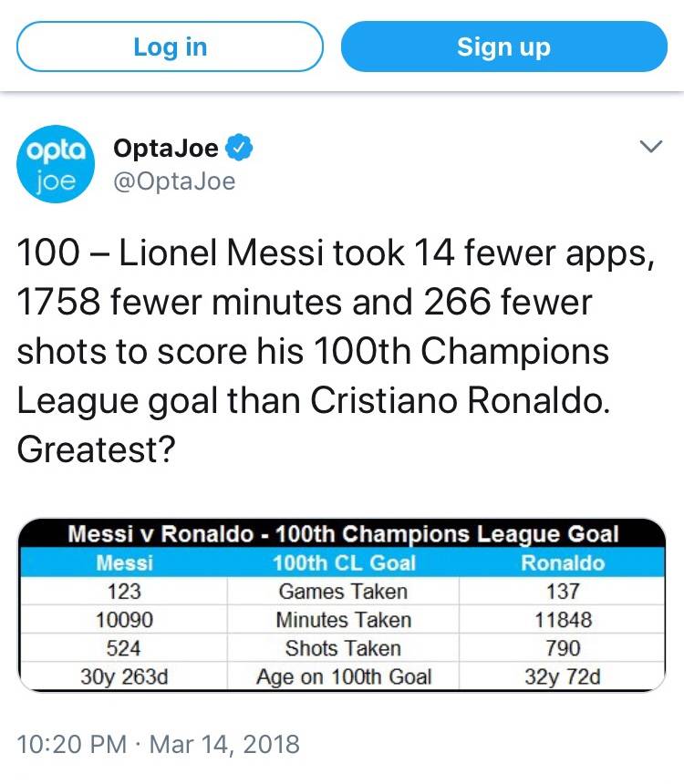
Task: Click the 'Shots Taken' row label
Action: 343,648
